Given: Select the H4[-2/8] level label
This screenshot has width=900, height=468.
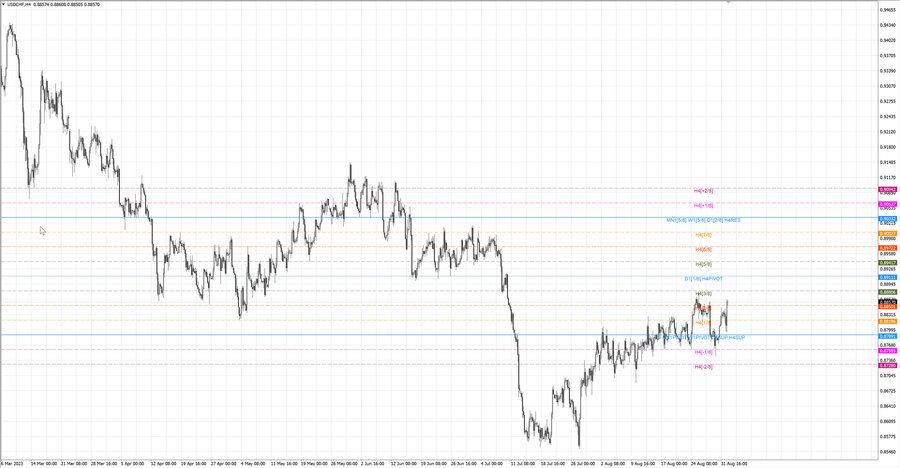Looking at the screenshot, I should (x=704, y=366).
